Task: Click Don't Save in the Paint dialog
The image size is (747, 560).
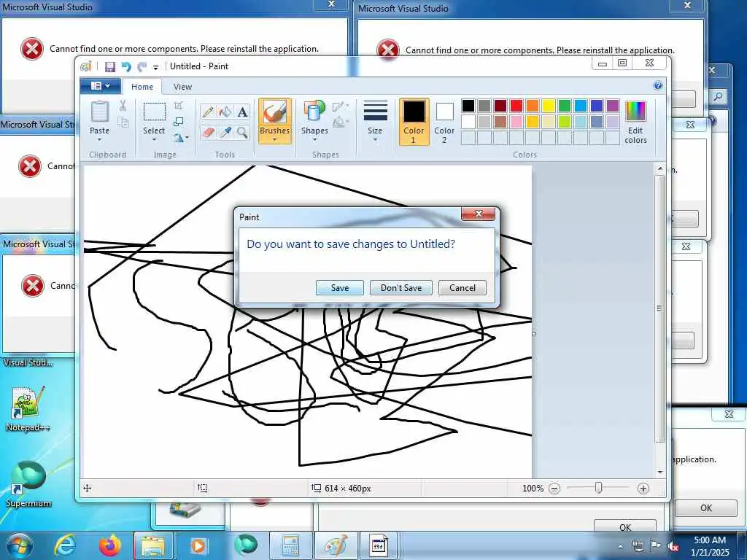Action: [x=401, y=287]
